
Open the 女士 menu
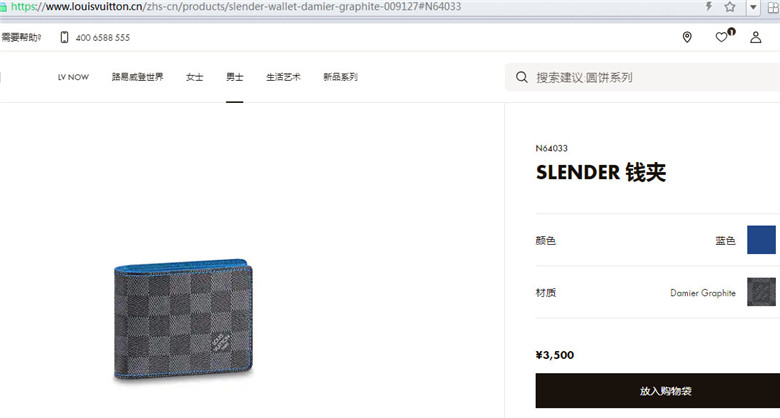(x=195, y=77)
